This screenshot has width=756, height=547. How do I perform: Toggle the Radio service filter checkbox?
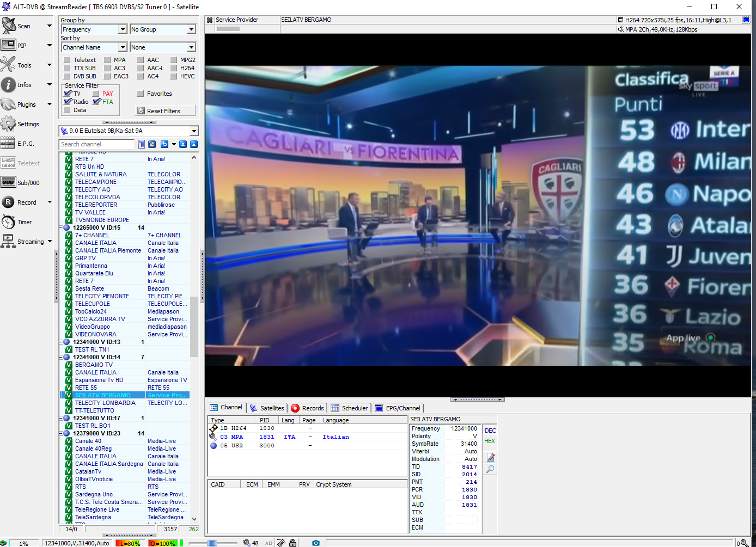[x=67, y=102]
